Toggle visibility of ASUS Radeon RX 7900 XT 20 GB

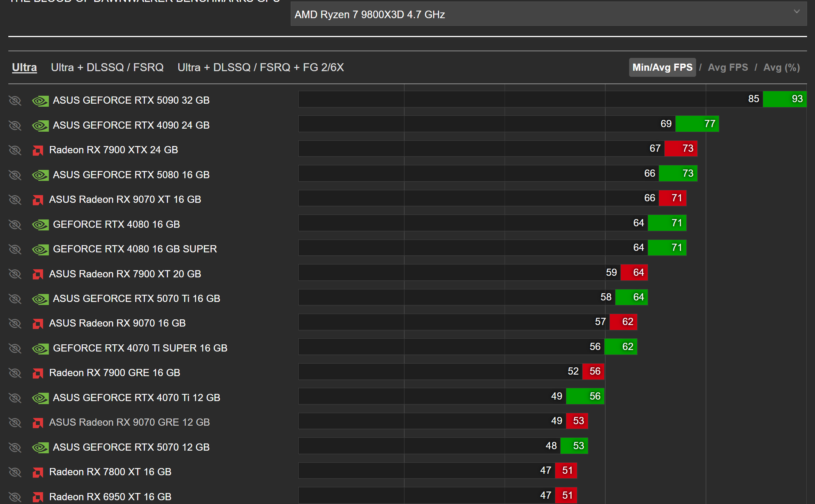(15, 274)
